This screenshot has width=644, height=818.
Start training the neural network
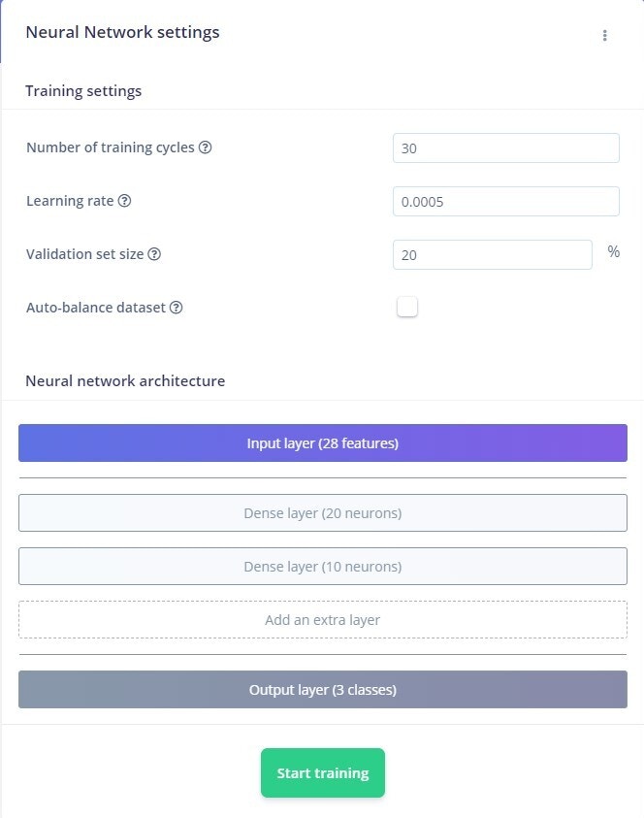point(323,772)
